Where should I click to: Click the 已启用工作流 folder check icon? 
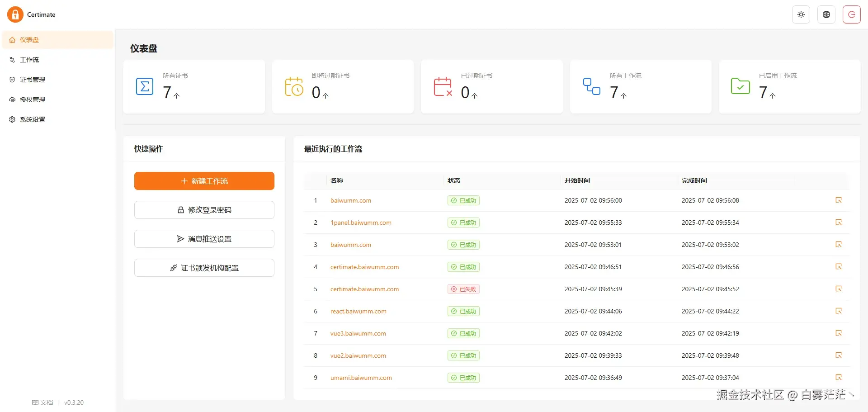(x=741, y=86)
